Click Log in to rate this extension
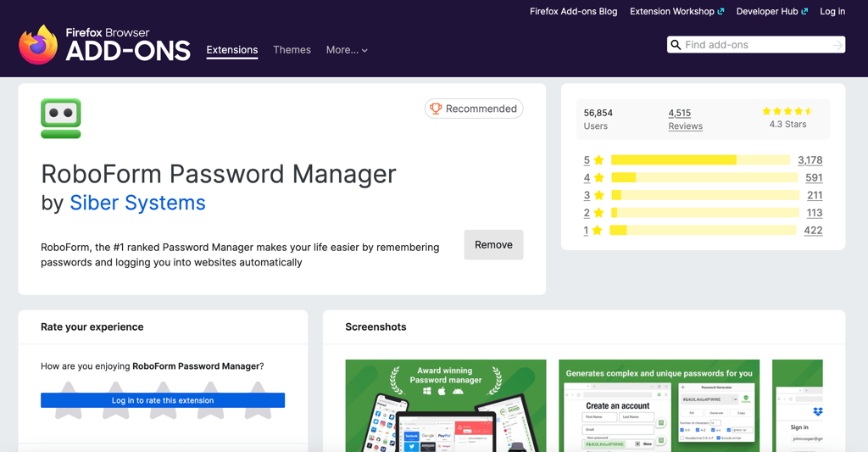Viewport: 868px width, 452px height. 163,400
